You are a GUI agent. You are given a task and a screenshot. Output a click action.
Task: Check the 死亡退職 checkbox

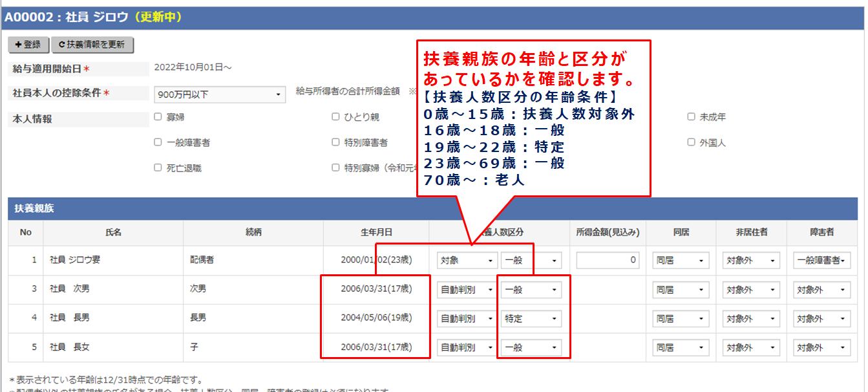coord(156,168)
